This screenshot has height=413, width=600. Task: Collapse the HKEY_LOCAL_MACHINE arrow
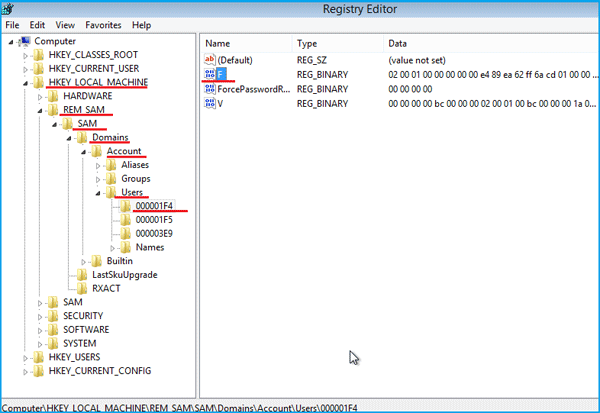coord(25,83)
